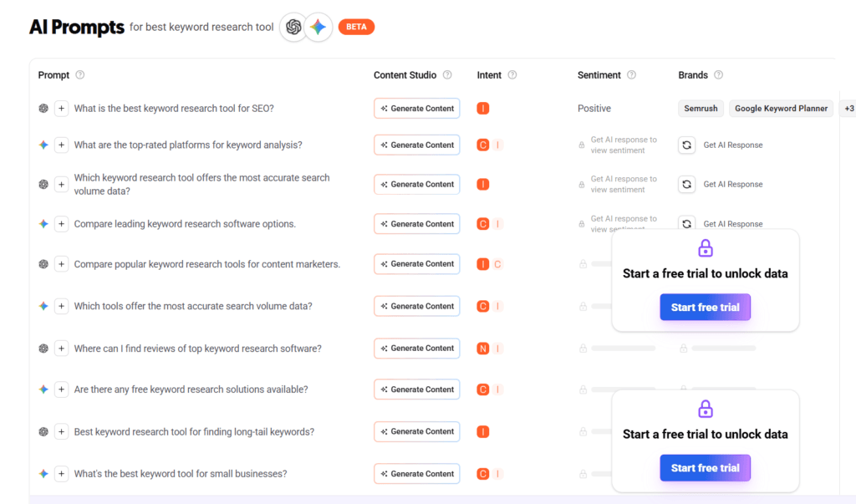Click the ChatGPT icon beside 'Where can I find reviews'
This screenshot has height=504, width=856.
(x=43, y=349)
